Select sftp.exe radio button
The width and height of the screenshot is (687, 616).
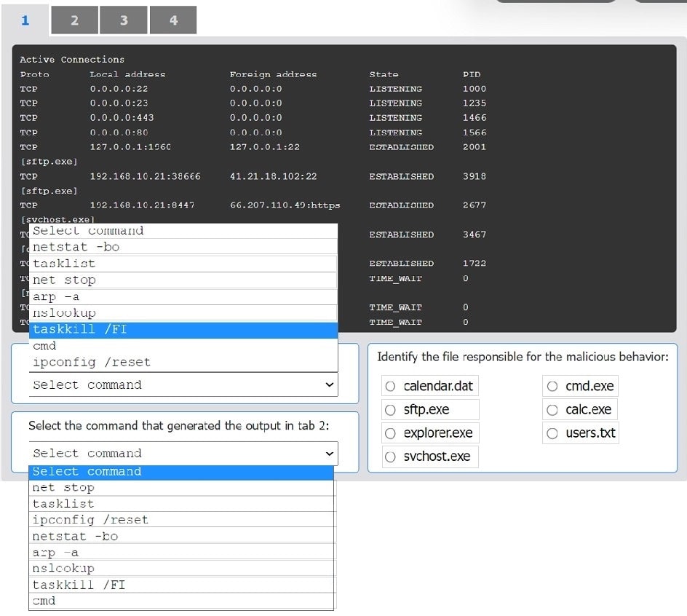tap(390, 410)
